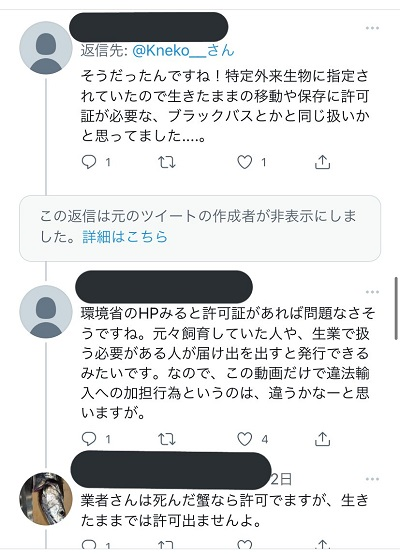Open the @Kneko__ profile link
Image resolution: width=400 pixels, height=554 pixels.
pos(183,51)
